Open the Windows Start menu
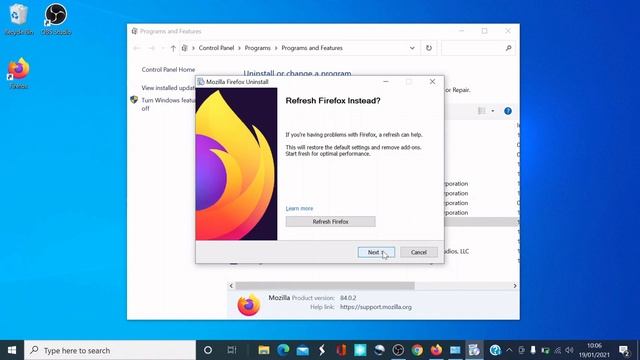640x360 pixels. point(12,350)
